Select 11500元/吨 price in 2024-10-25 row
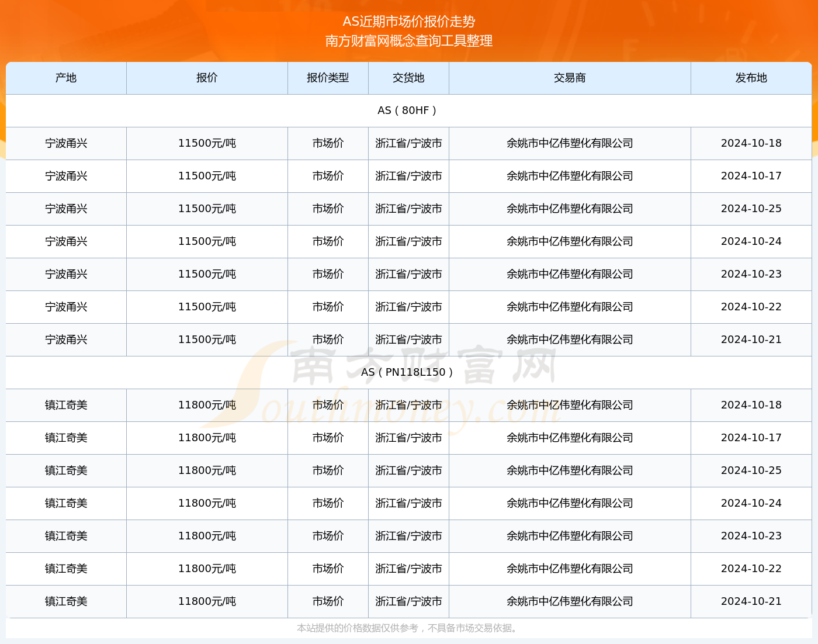Viewport: 818px width, 644px height. [207, 209]
